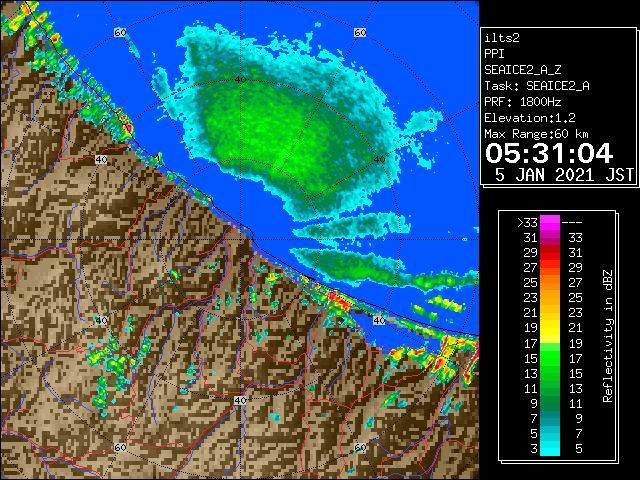640x480 pixels.
Task: Select the "Elevation:1.2" value
Action: pyautogui.click(x=530, y=118)
